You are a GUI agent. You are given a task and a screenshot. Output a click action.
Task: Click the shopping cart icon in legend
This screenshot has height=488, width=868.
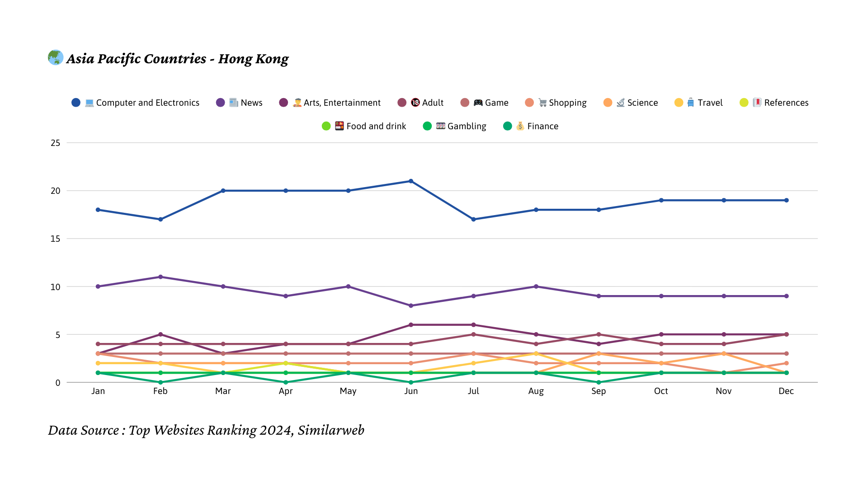pyautogui.click(x=542, y=103)
